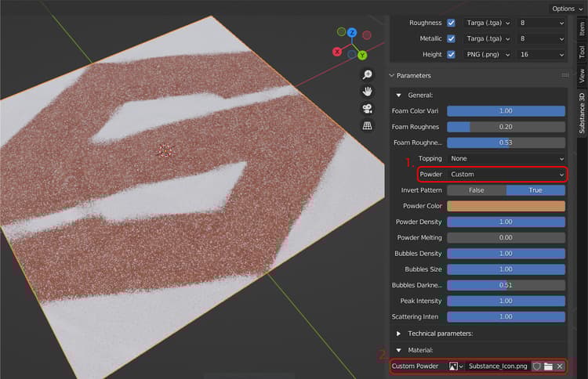Disable the Height output checkbox
Image resolution: width=588 pixels, height=379 pixels.
(x=451, y=54)
